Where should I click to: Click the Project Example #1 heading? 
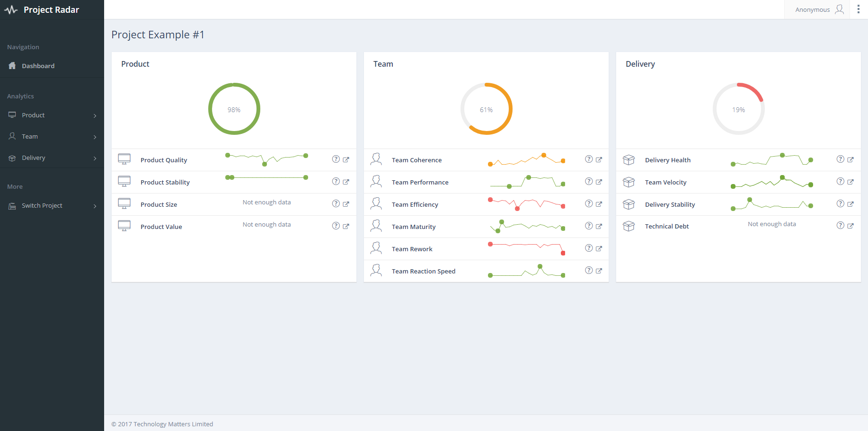coord(158,35)
